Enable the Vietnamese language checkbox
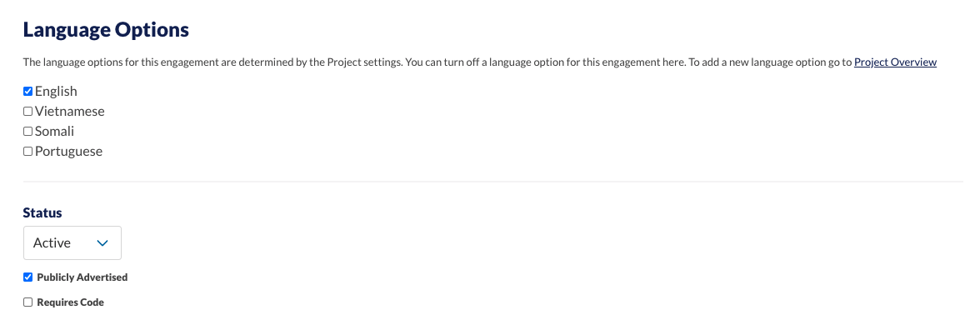980x330 pixels. pyautogui.click(x=27, y=112)
